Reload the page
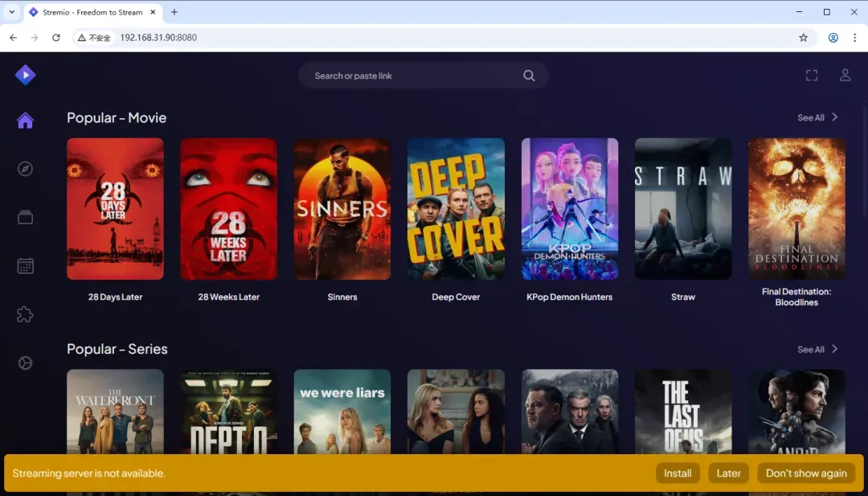Viewport: 868px width, 496px height. (x=56, y=38)
